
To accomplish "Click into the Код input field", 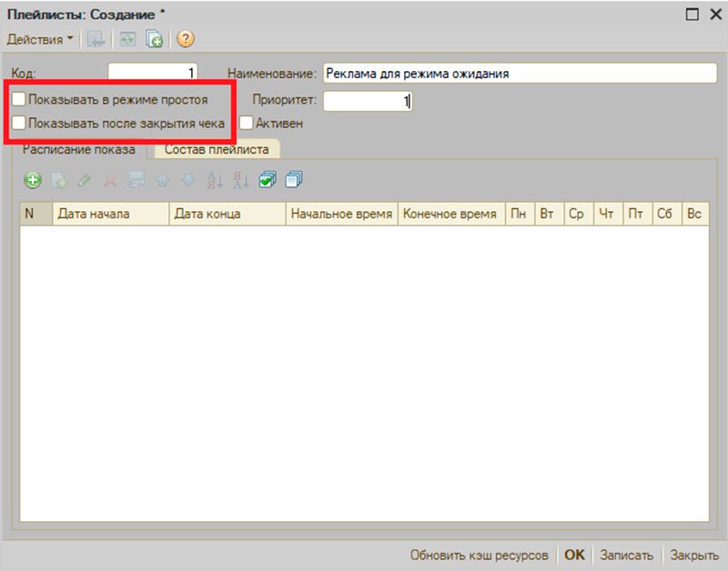I will point(153,73).
